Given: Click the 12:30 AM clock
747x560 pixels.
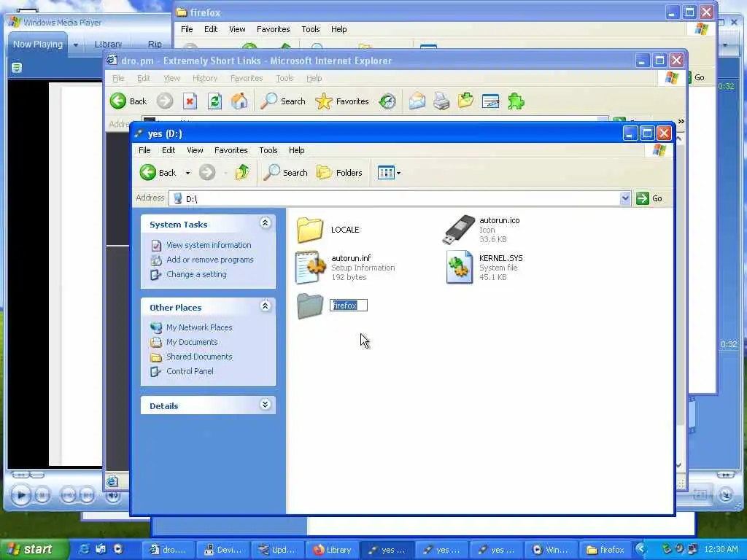Looking at the screenshot, I should click(721, 550).
